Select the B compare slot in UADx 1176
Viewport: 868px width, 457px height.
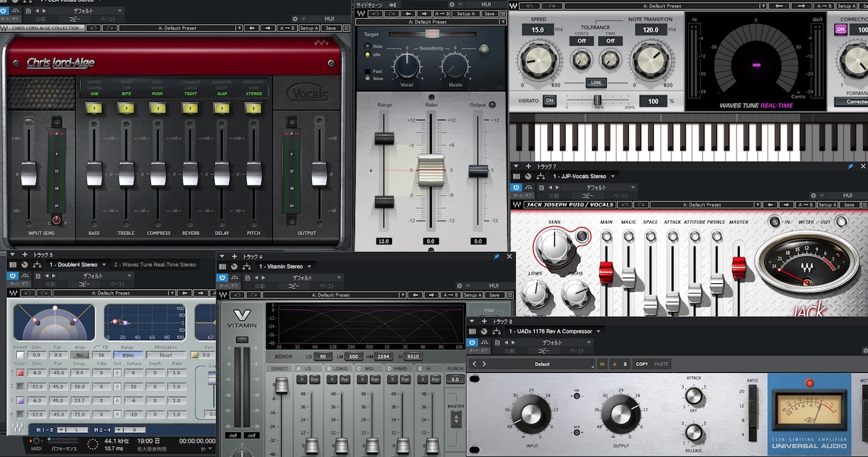tap(625, 364)
